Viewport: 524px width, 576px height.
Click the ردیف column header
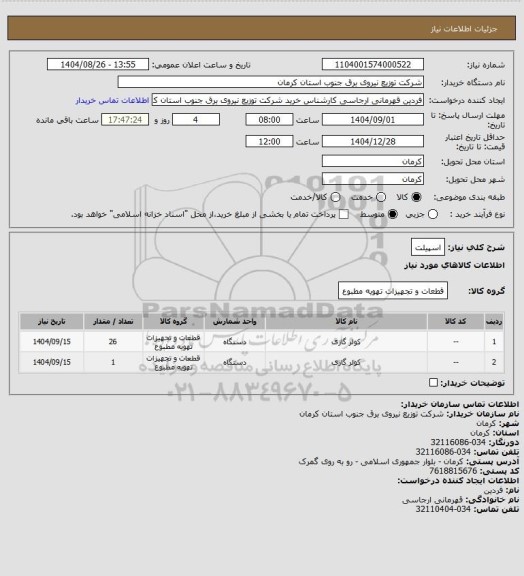(x=494, y=321)
